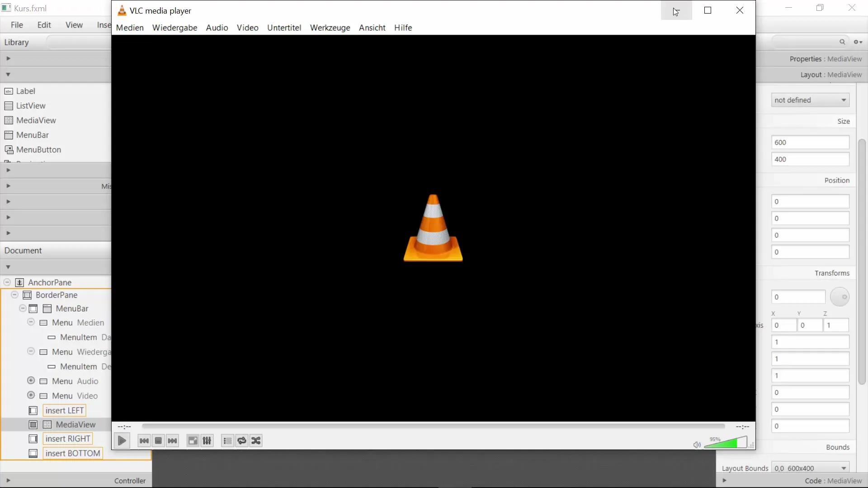Collapse the Menu Medien node

tap(31, 322)
